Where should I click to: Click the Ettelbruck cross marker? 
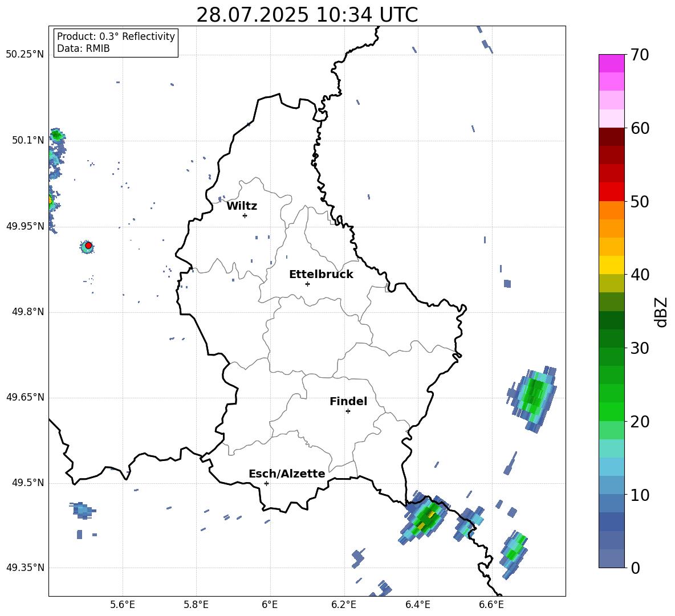tap(307, 284)
